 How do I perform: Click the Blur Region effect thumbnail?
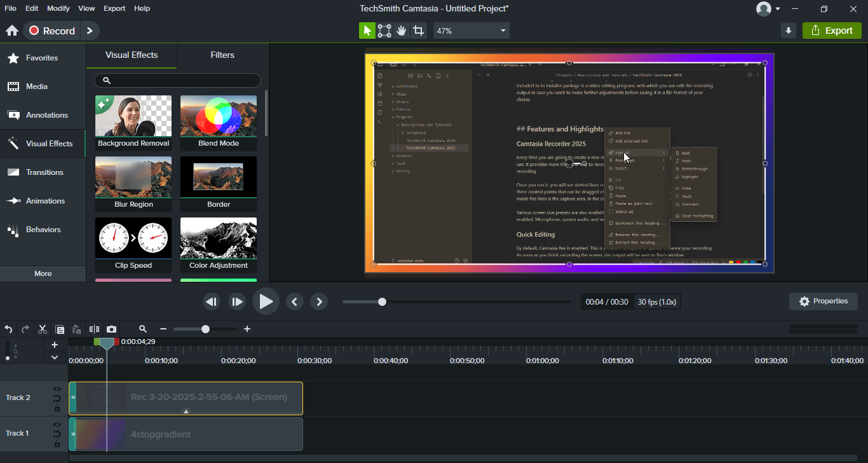133,177
